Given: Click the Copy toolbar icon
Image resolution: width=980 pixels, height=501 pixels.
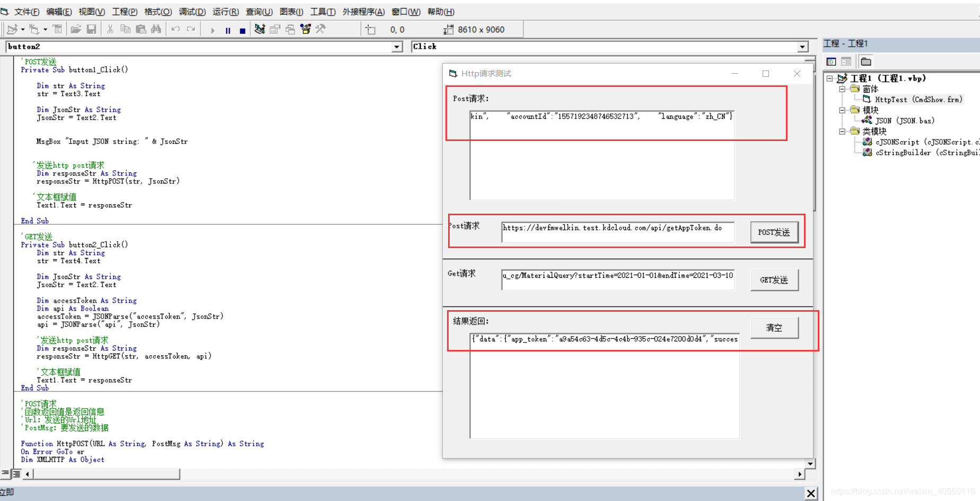Looking at the screenshot, I should [x=126, y=29].
